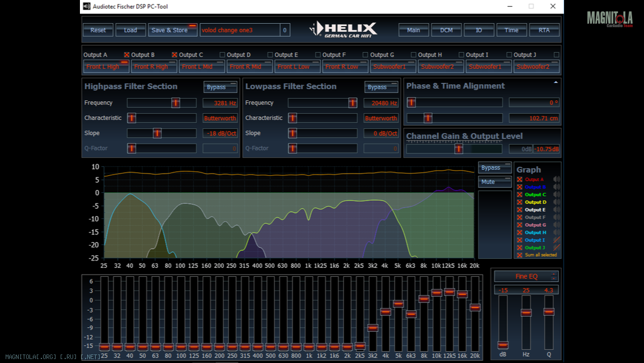
Task: Toggle the link checkbox after Output B label
Action: coord(175,54)
